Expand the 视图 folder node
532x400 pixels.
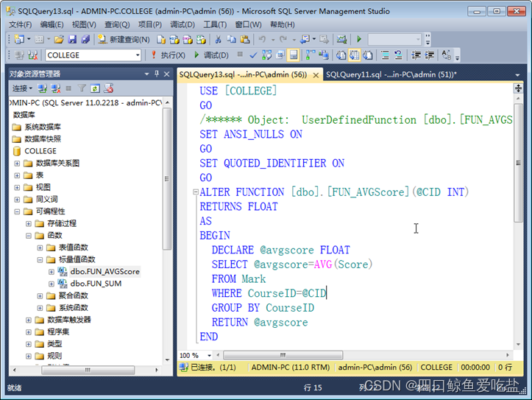click(x=17, y=187)
